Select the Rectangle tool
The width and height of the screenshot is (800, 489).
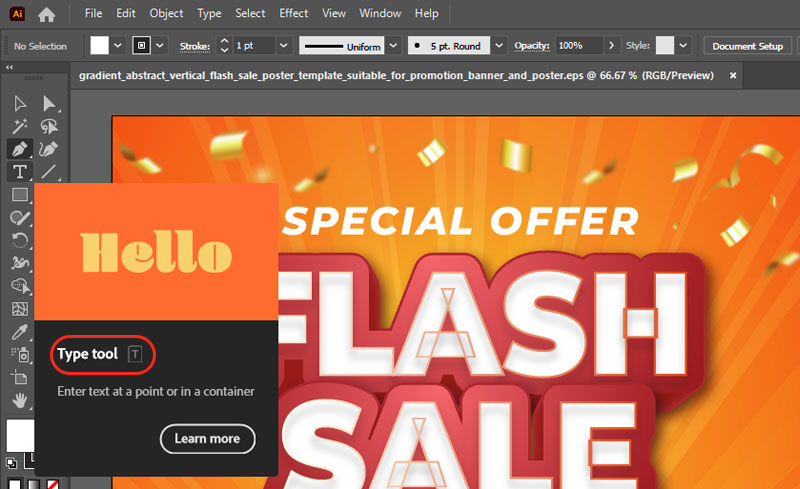20,195
